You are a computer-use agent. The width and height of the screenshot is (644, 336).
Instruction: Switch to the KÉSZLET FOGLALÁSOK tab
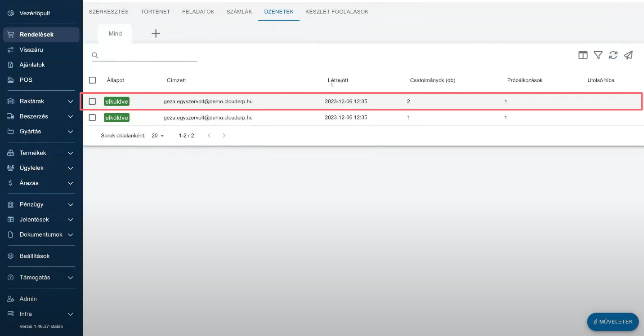tap(337, 12)
